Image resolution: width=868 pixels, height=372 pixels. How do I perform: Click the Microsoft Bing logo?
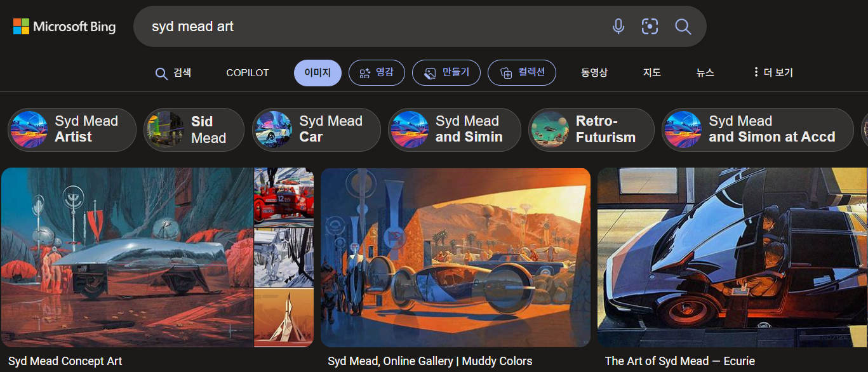tap(64, 27)
